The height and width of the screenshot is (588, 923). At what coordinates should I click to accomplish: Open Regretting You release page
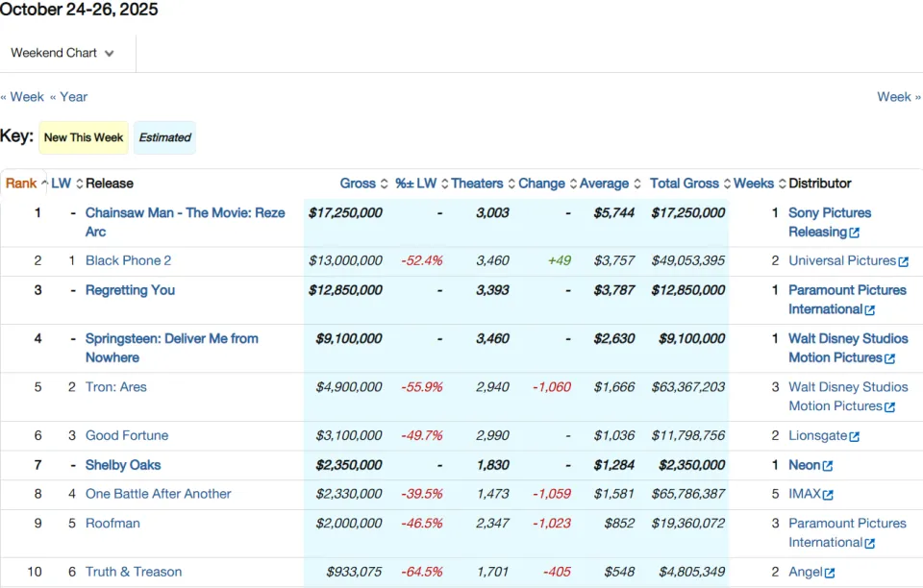tap(130, 290)
